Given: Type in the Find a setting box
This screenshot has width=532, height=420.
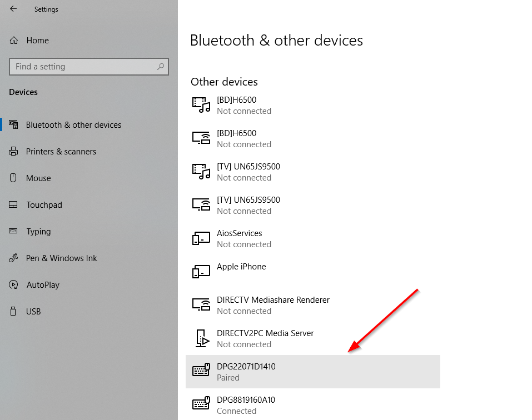Looking at the screenshot, I should click(83, 67).
